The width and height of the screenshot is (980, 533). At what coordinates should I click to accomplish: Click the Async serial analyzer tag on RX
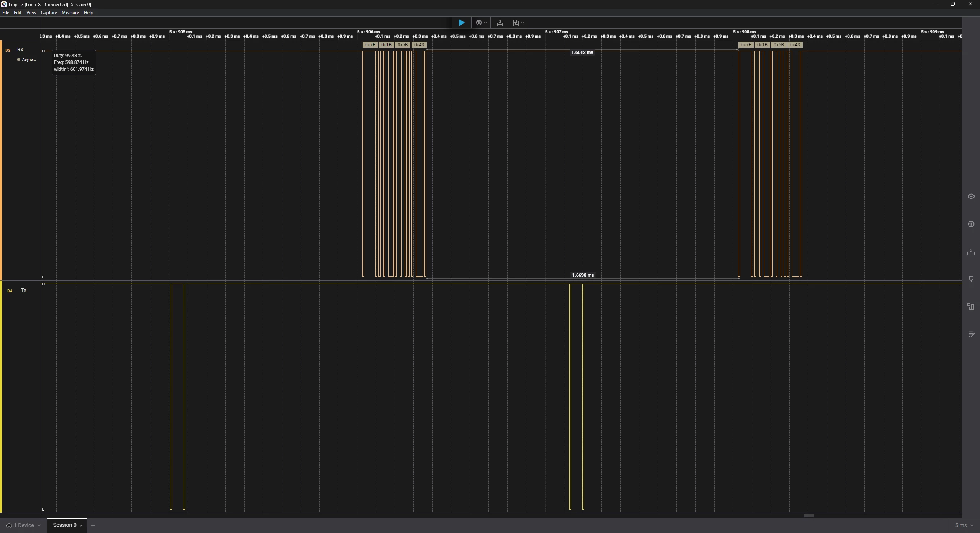click(x=26, y=60)
